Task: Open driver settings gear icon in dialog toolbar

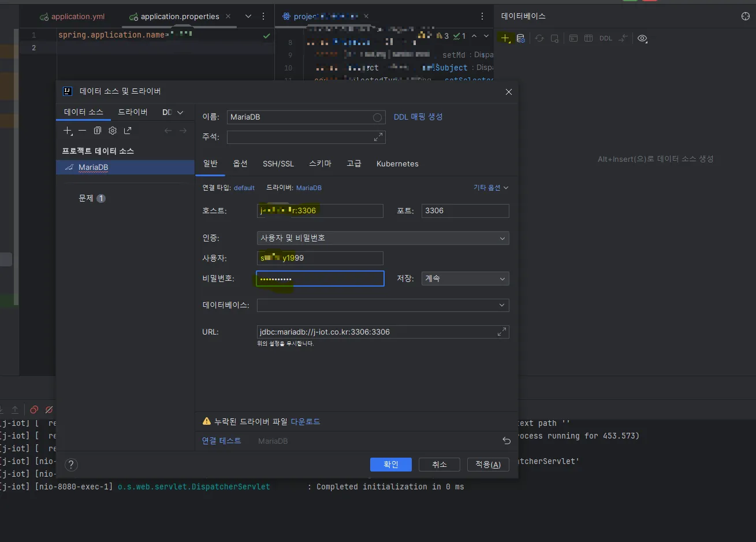Action: pos(113,131)
